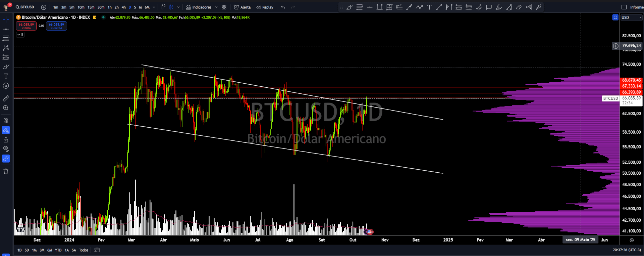Select the YTD range at bottom
Screen dimensions: 644x256
click(58, 250)
